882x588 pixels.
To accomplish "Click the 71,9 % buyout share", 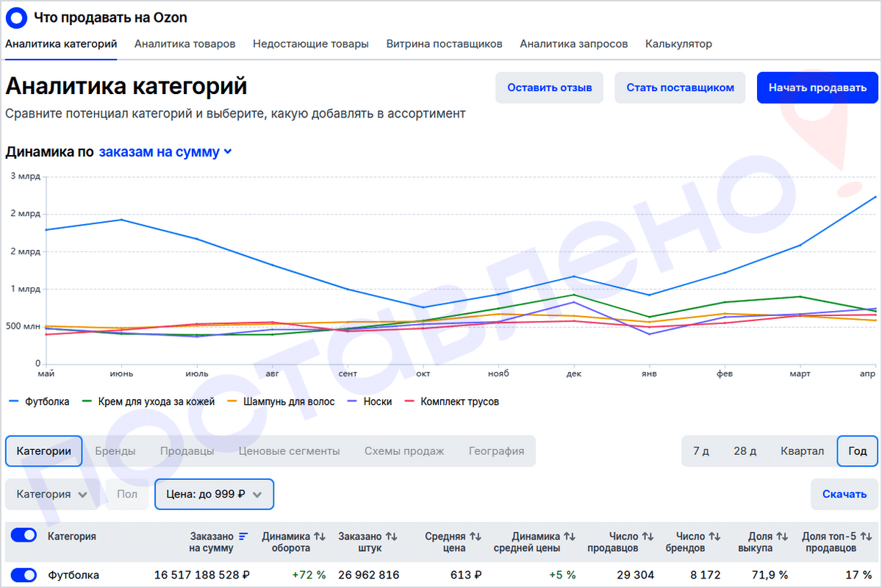I will pos(768,575).
